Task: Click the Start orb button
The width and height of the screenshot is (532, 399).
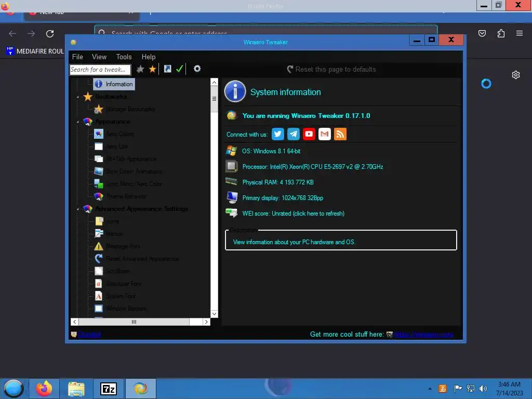Action: (x=14, y=389)
